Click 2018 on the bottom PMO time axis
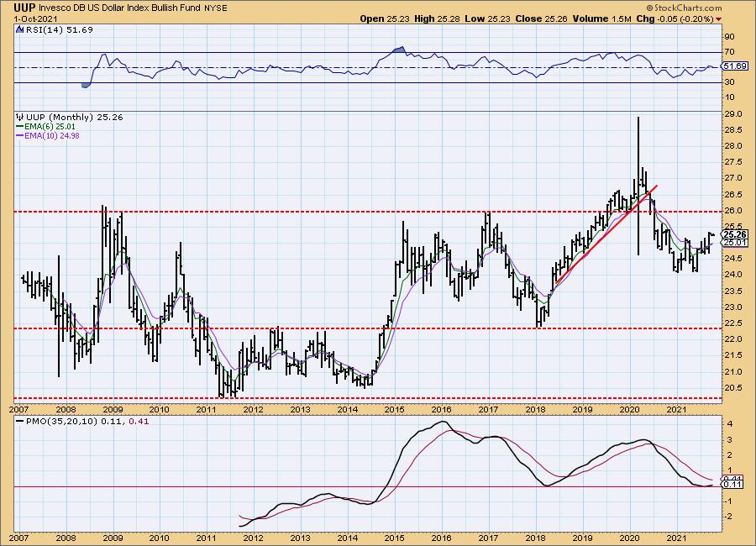Screen dimensions: 756x546 535,538
